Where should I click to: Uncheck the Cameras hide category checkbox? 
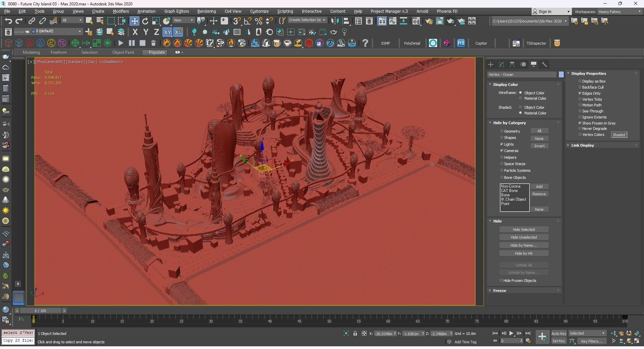point(502,151)
